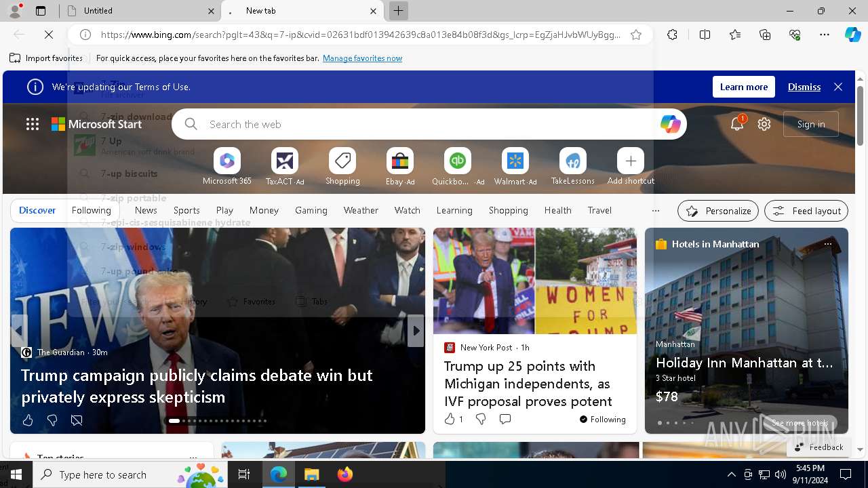Image resolution: width=868 pixels, height=488 pixels.
Task: Close the Terms of Use banner X
Action: click(838, 87)
